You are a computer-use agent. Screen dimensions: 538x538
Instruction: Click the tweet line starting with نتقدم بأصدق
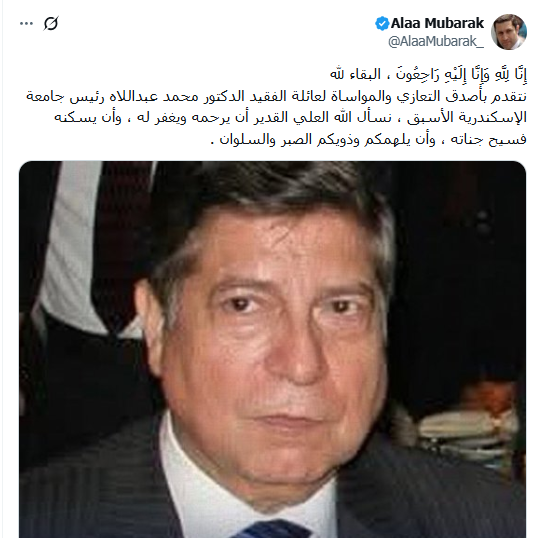tap(277, 96)
